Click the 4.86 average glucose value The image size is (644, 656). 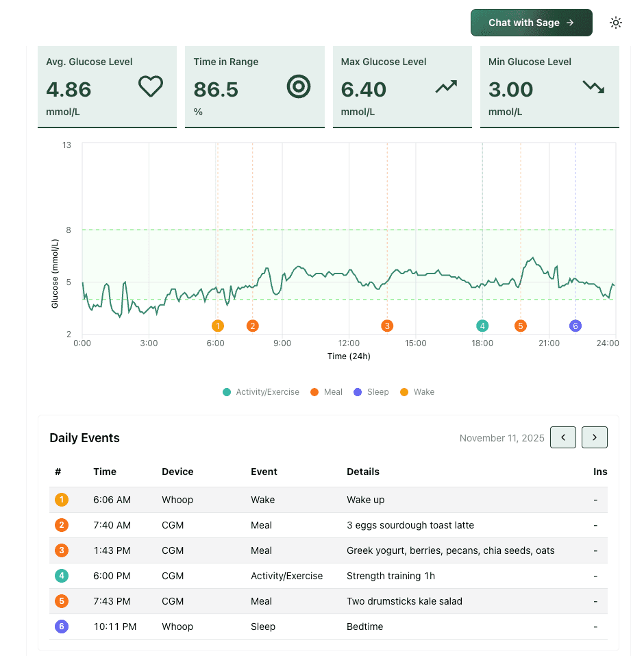[69, 90]
